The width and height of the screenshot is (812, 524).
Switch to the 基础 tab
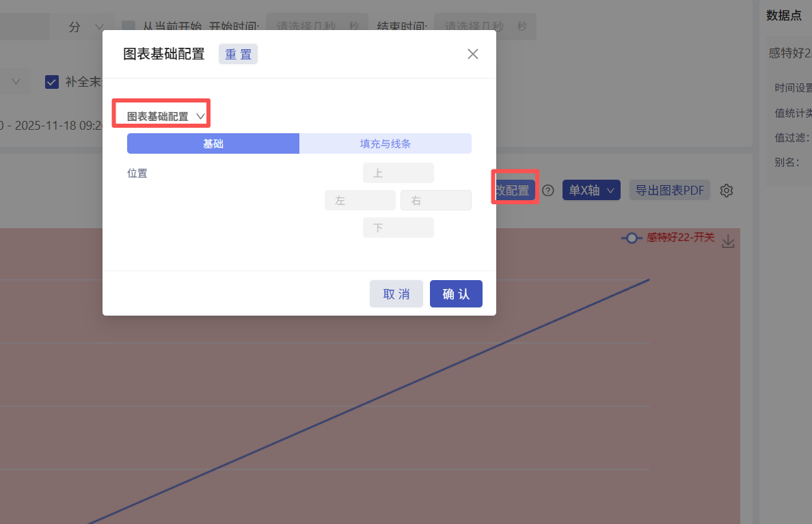tap(213, 143)
